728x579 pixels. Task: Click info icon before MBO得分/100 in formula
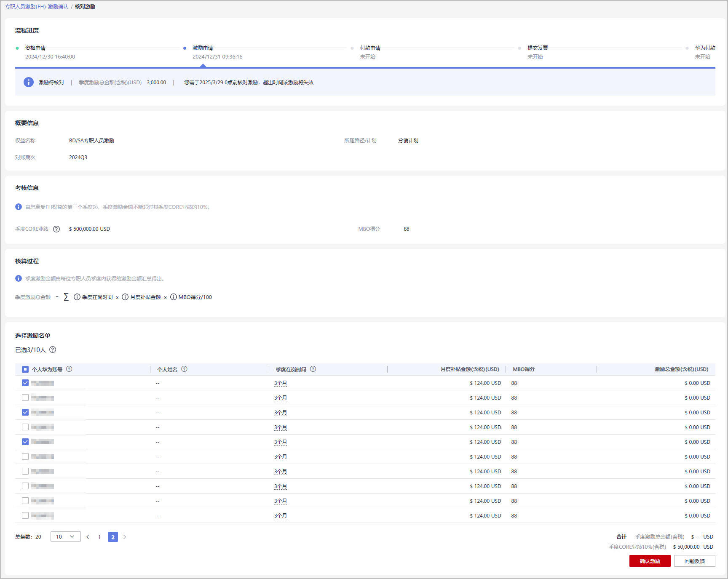coord(174,297)
